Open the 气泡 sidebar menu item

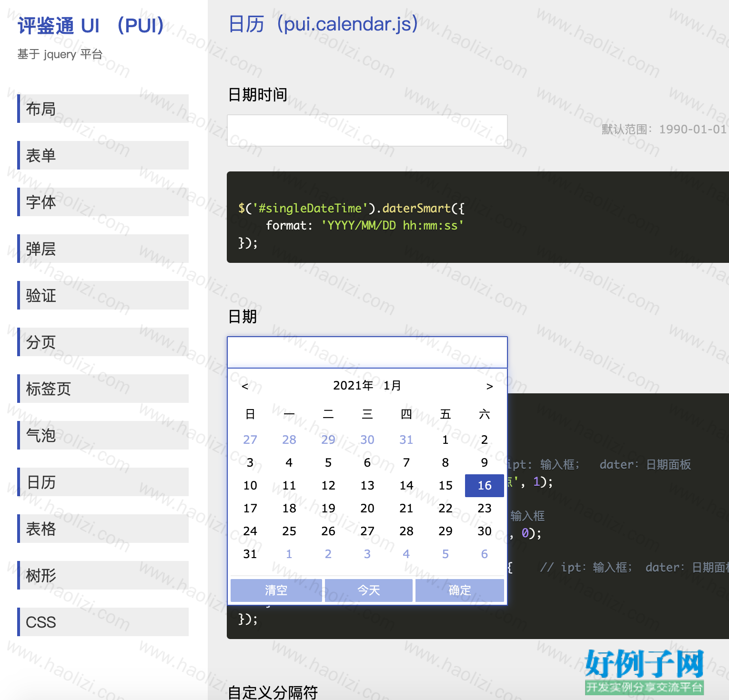(103, 435)
